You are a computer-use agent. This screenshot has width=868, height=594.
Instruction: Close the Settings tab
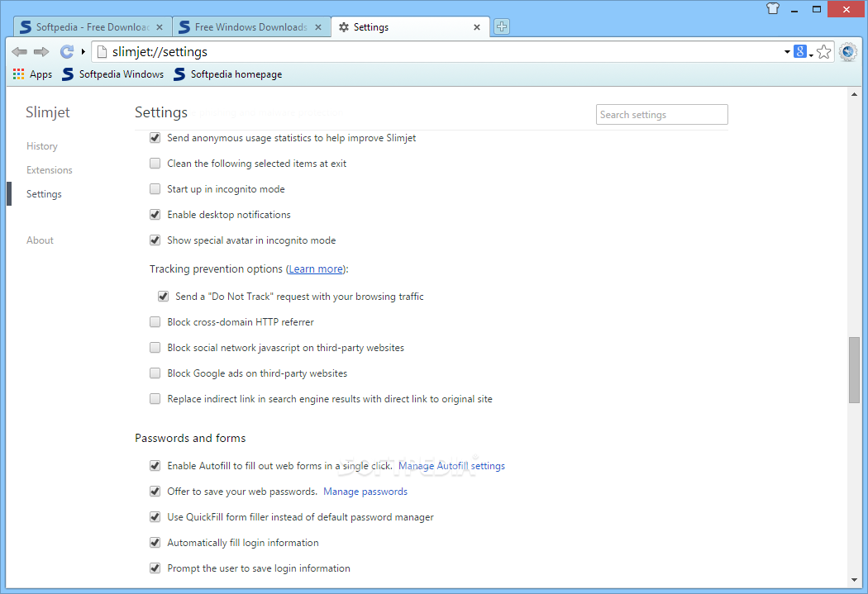pyautogui.click(x=477, y=27)
